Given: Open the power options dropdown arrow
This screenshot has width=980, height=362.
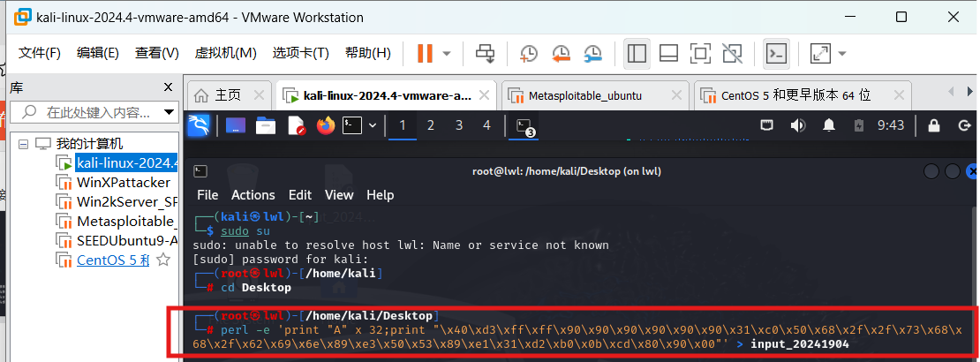Looking at the screenshot, I should [447, 54].
